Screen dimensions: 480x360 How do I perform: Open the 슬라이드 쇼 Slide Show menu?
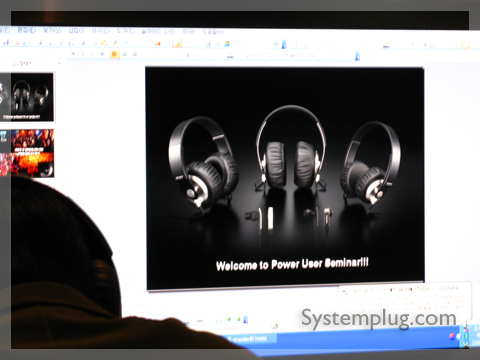coord(158,31)
